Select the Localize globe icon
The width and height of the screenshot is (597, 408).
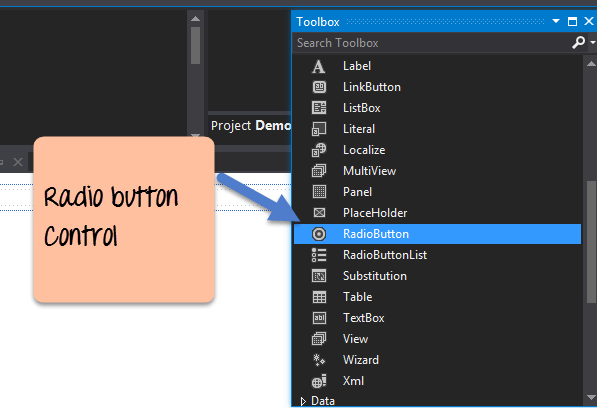319,150
